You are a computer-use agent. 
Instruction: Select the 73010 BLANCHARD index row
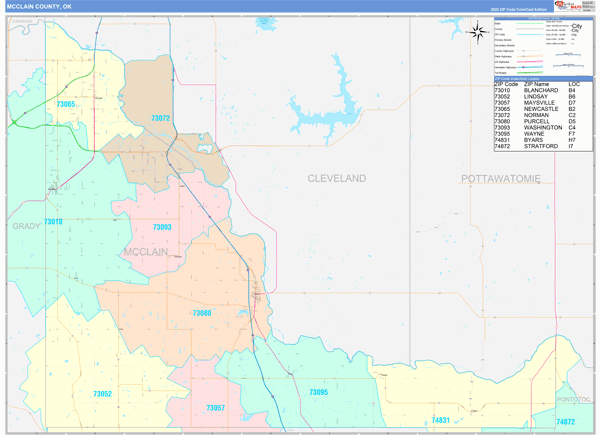click(x=536, y=91)
